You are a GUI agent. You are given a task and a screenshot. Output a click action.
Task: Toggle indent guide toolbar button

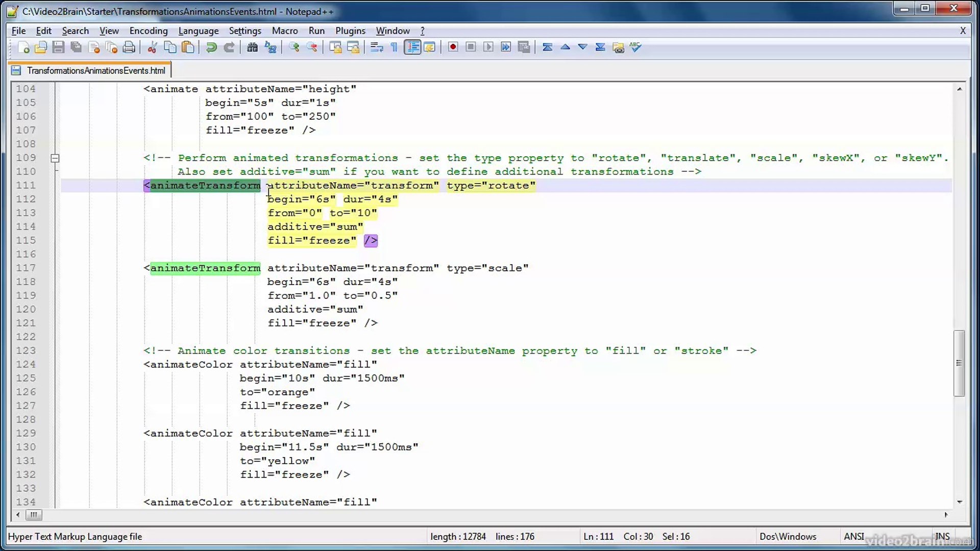(412, 47)
